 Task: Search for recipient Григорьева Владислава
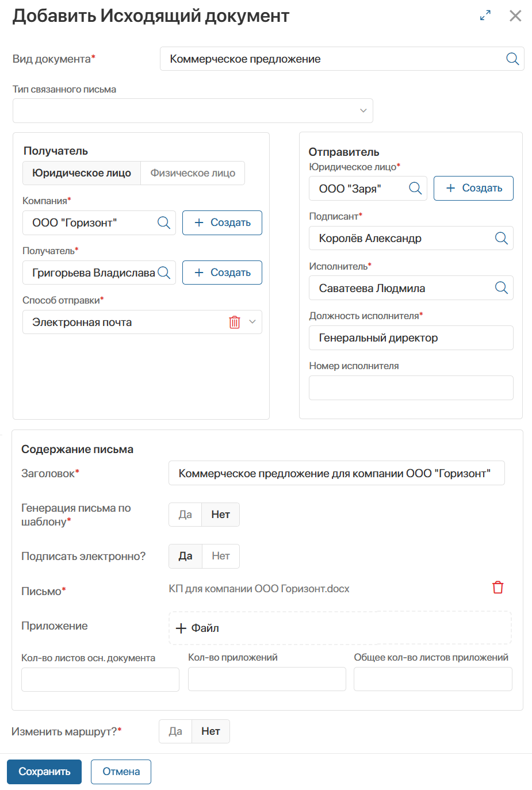(164, 273)
